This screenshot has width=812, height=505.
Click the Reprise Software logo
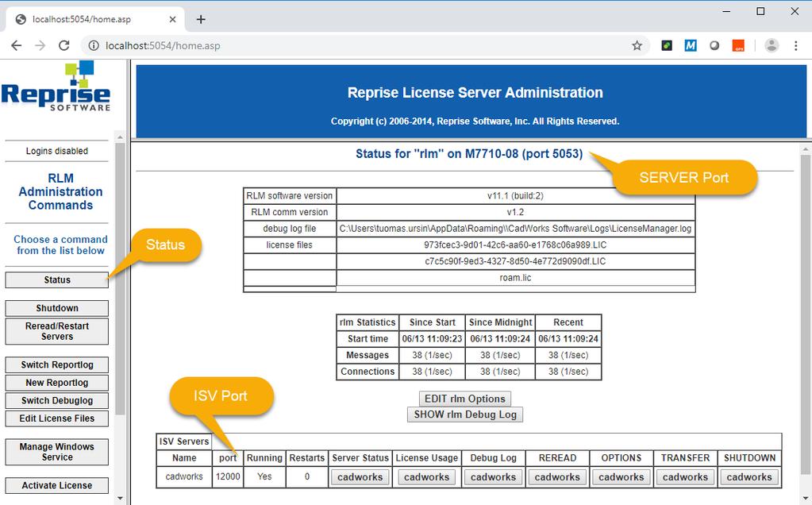[x=56, y=87]
